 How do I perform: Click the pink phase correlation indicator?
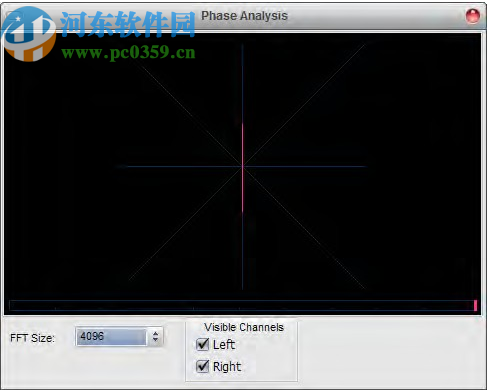475,305
